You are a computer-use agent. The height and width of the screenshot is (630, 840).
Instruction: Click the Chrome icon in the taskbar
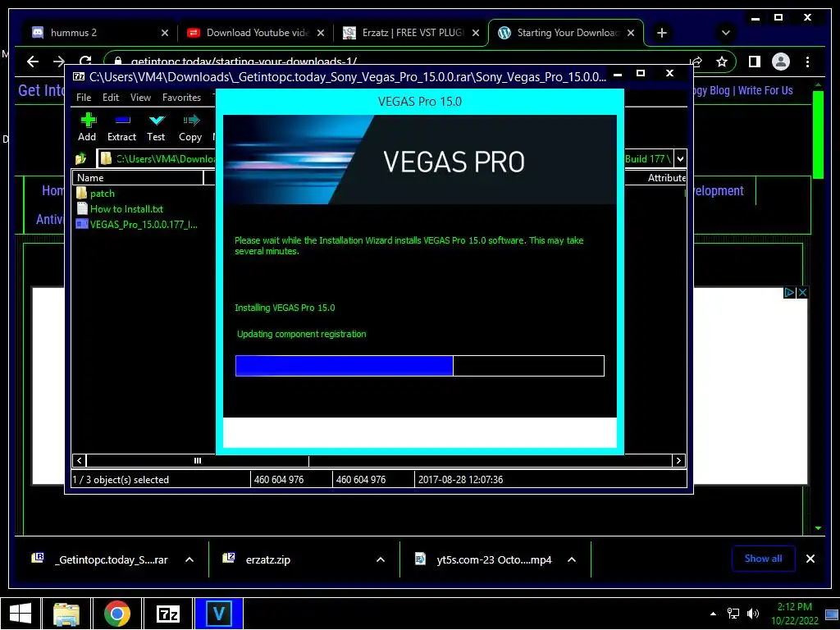(117, 614)
